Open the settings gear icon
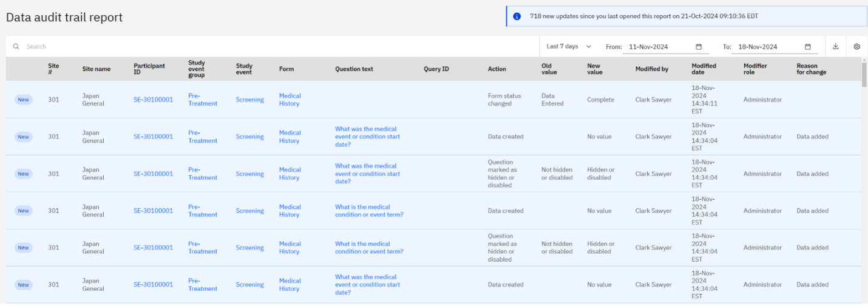Viewport: 868px width, 306px height. click(x=856, y=46)
